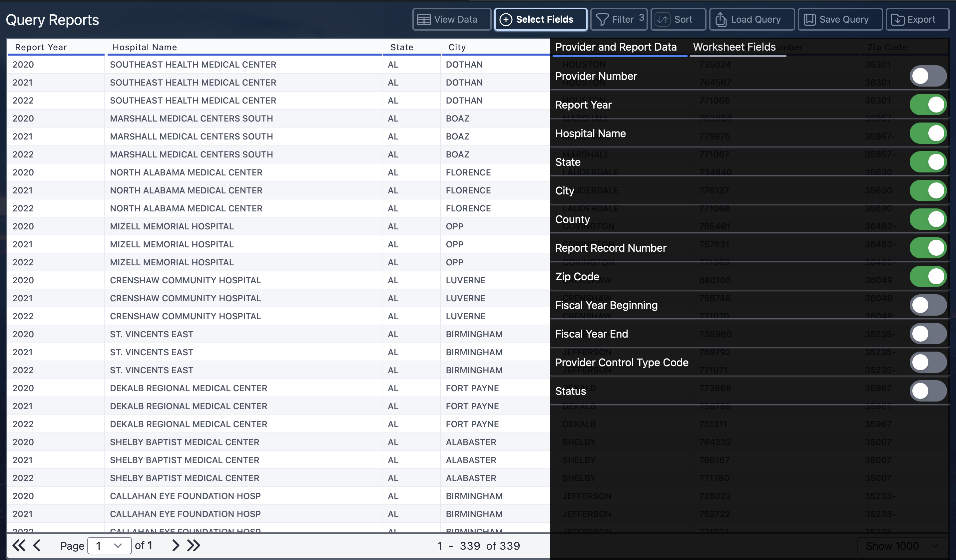
Task: Select 2020 MIZELL MEMORIAL HOSPITAL row
Action: [x=278, y=226]
